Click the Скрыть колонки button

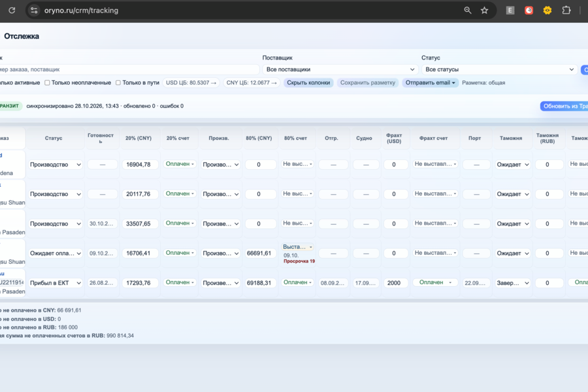(x=308, y=82)
